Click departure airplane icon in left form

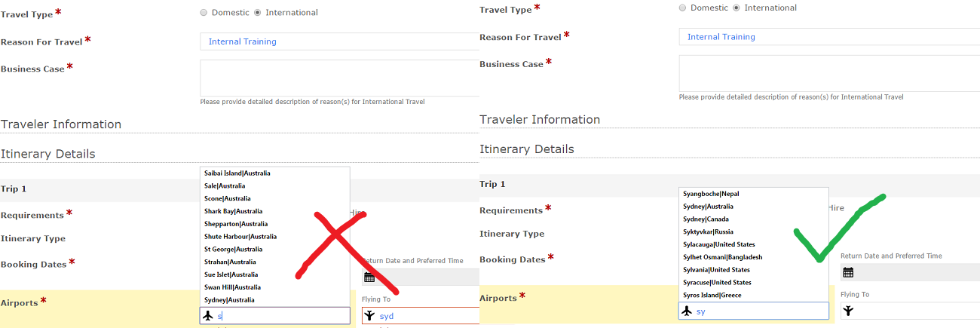click(x=208, y=316)
